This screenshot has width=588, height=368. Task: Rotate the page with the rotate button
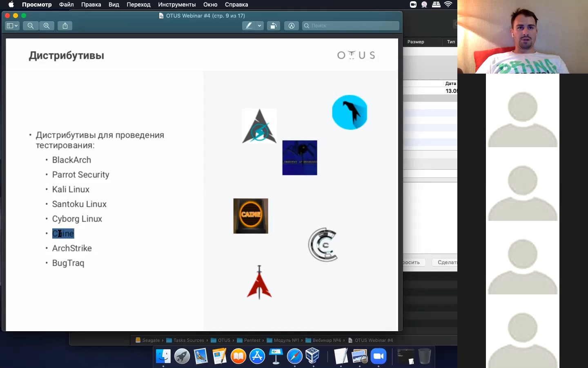point(274,26)
